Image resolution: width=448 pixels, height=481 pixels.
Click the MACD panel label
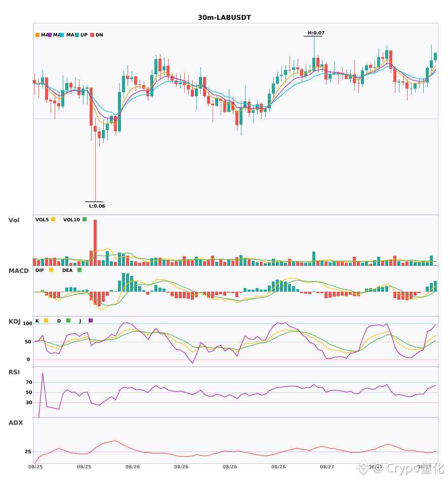point(18,270)
